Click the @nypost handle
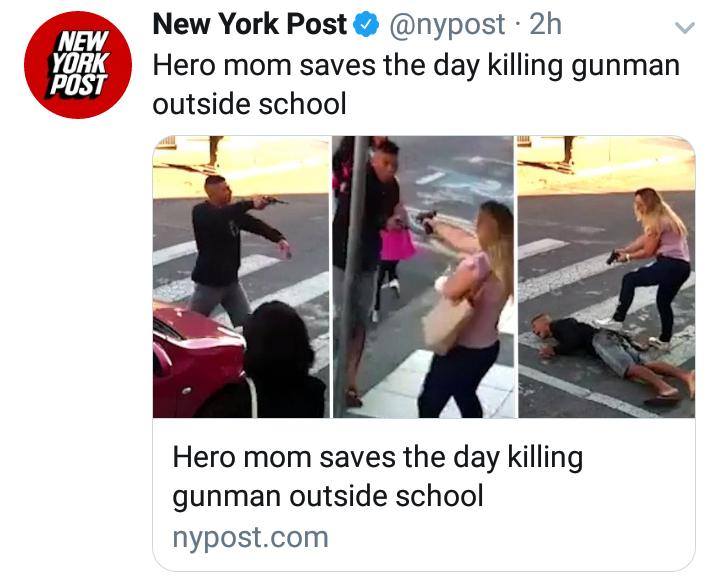720x588 pixels. click(x=447, y=25)
